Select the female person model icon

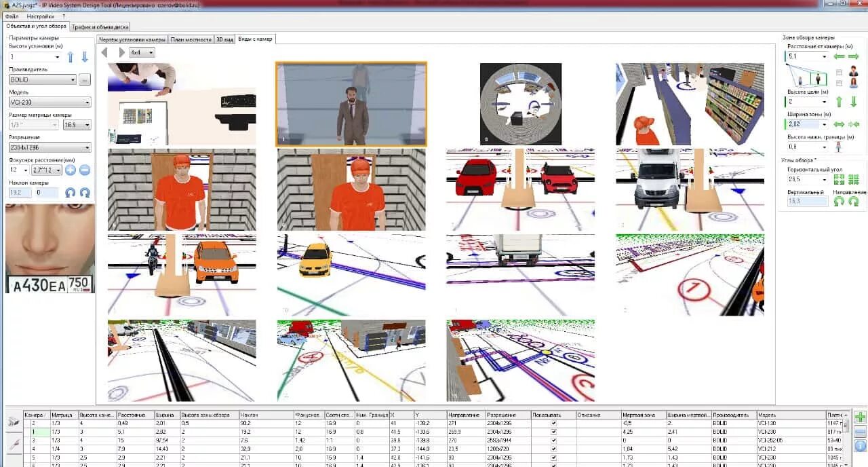pos(854,83)
